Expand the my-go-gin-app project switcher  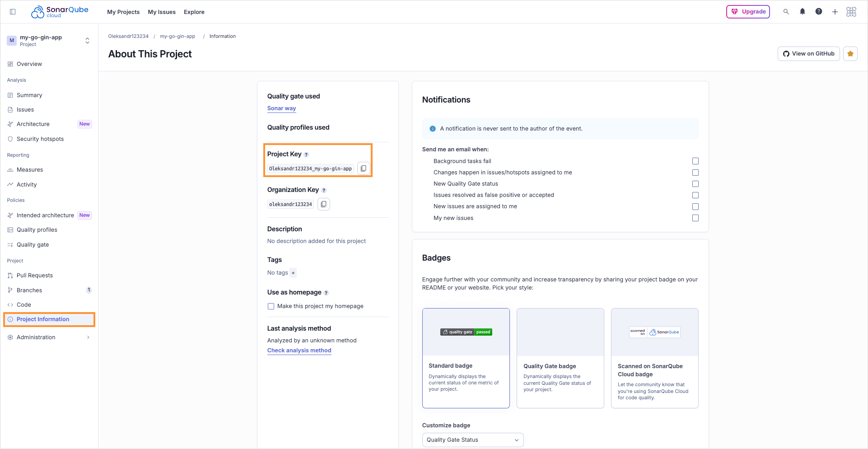(x=87, y=40)
